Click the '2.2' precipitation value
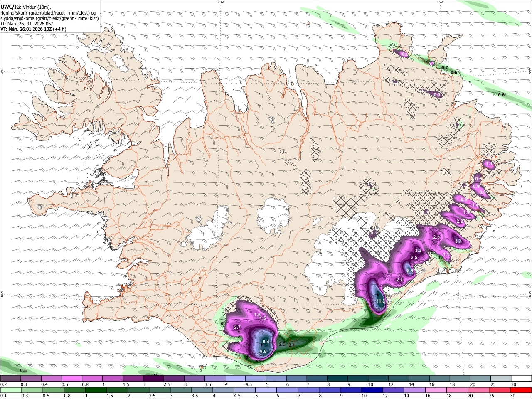The width and height of the screenshot is (532, 399). [460, 222]
